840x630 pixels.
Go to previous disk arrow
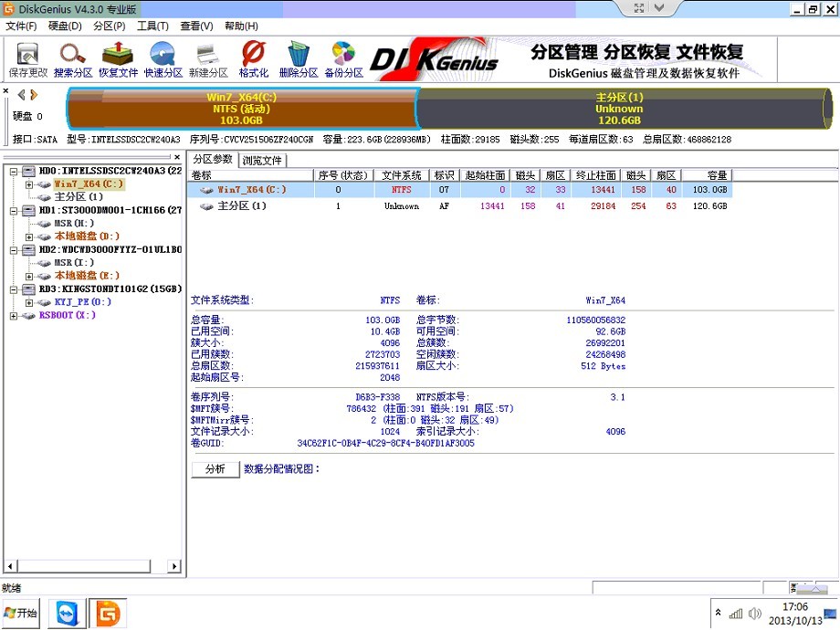(21, 95)
